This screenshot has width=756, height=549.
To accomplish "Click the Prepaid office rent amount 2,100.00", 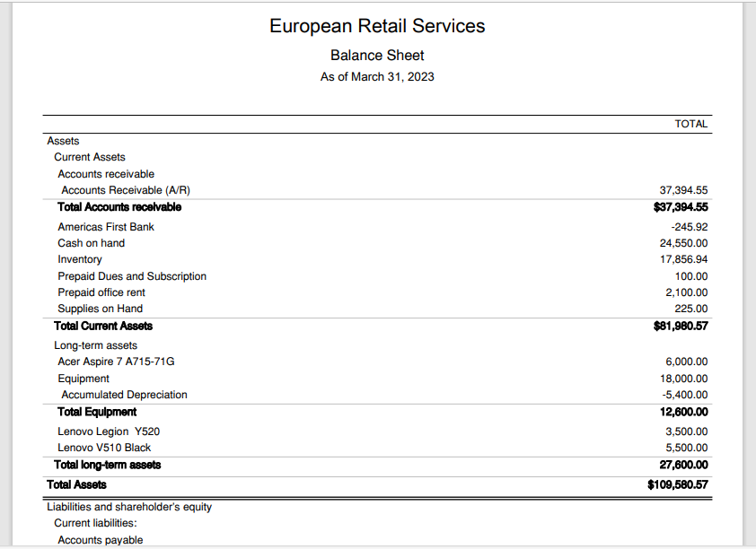I will point(686,292).
